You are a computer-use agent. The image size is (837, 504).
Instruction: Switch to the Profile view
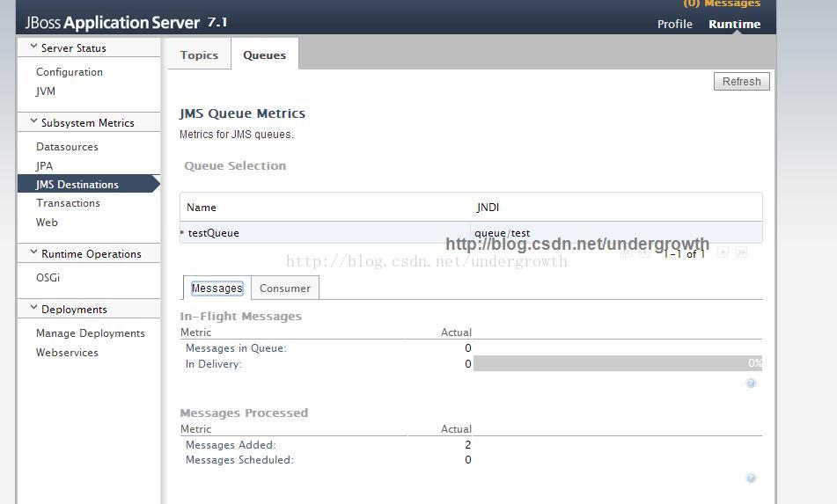click(675, 24)
